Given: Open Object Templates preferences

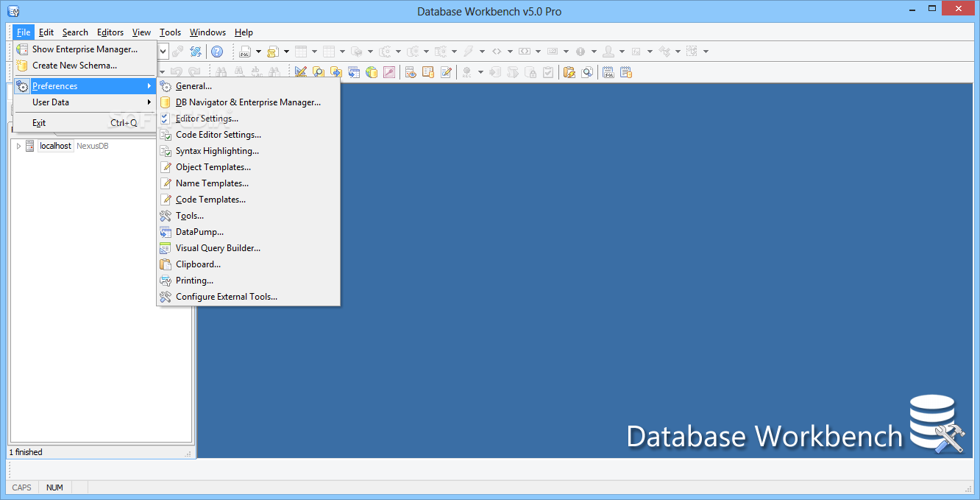Looking at the screenshot, I should point(248,167).
